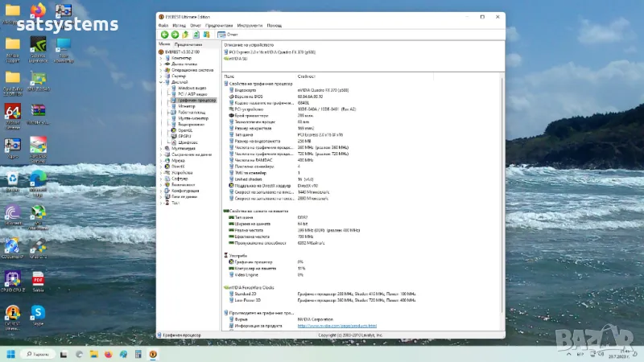The image size is (644, 362).
Task: Select the OpenGL item in the tree
Action: pyautogui.click(x=185, y=130)
